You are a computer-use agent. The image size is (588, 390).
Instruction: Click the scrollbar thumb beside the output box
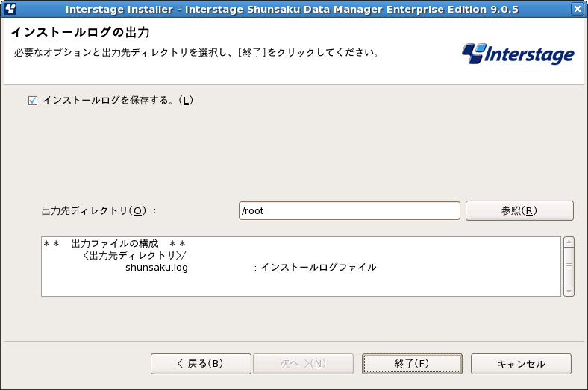click(569, 266)
